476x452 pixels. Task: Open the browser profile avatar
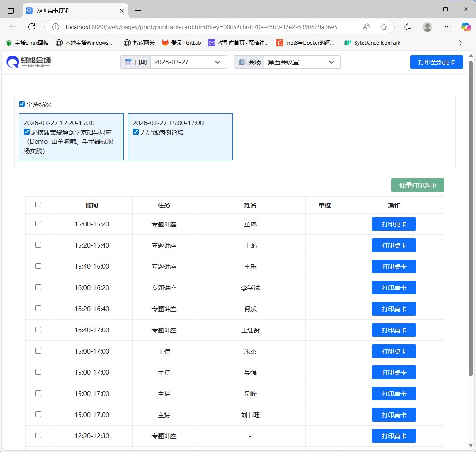tap(427, 27)
